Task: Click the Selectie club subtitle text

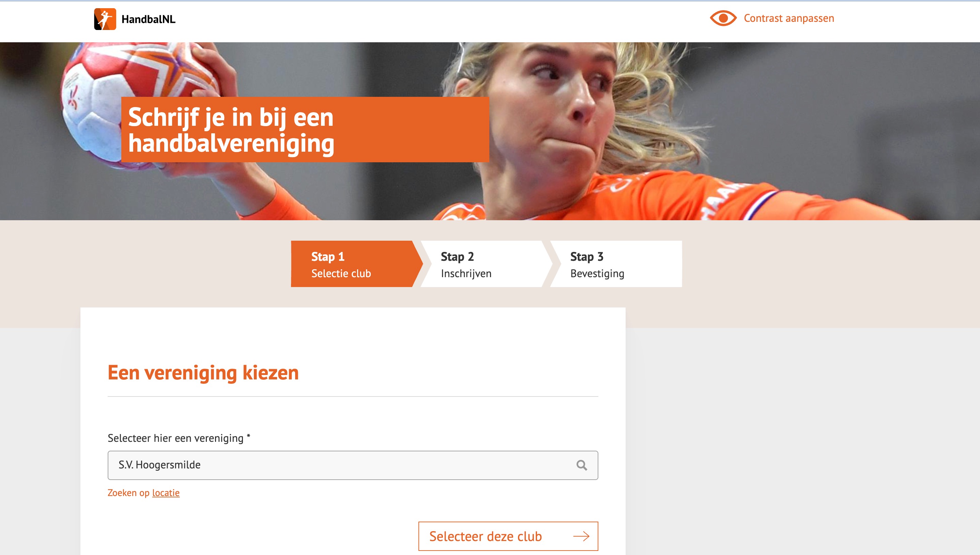Action: pos(341,273)
